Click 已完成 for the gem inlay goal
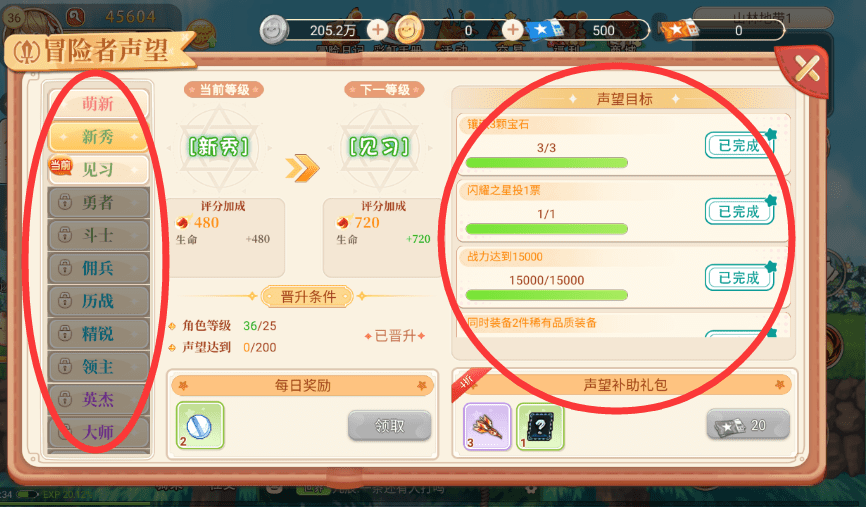Viewport: 866px width, 507px height. [x=739, y=145]
